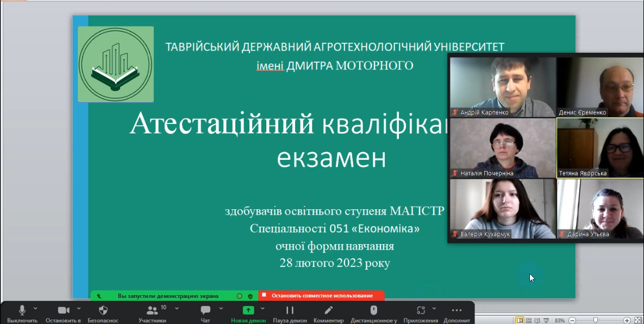This screenshot has height=324, width=644.
Task: Expand participants options arrow
Action: (177, 308)
